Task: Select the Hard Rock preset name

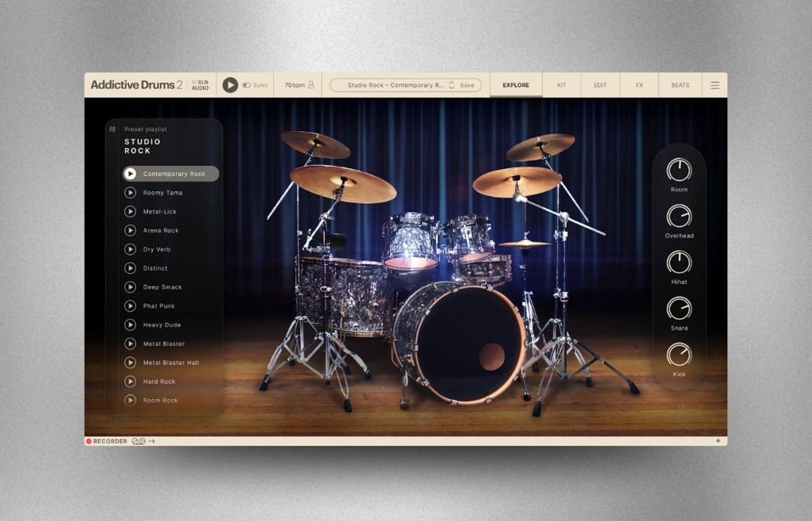Action: coord(159,381)
